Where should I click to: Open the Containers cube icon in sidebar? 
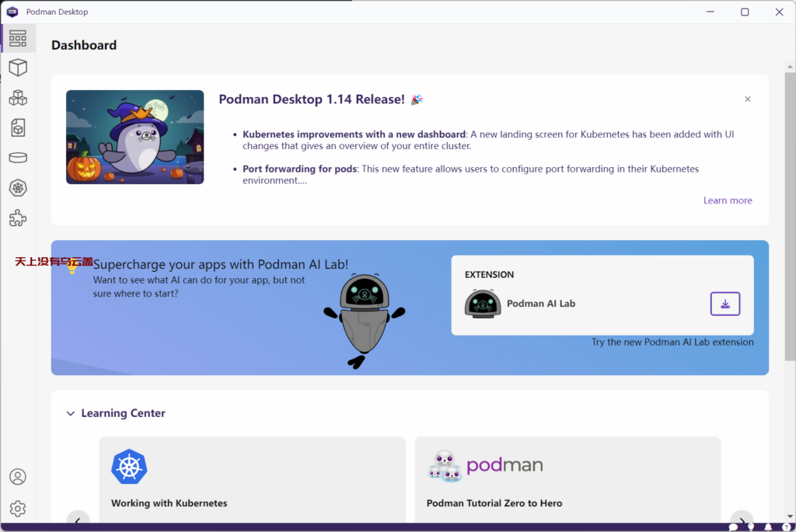(x=18, y=68)
